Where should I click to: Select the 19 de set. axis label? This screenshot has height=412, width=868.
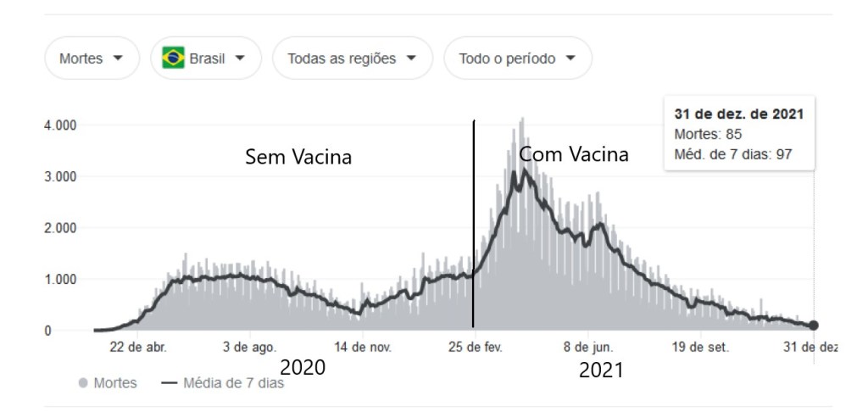click(x=700, y=347)
